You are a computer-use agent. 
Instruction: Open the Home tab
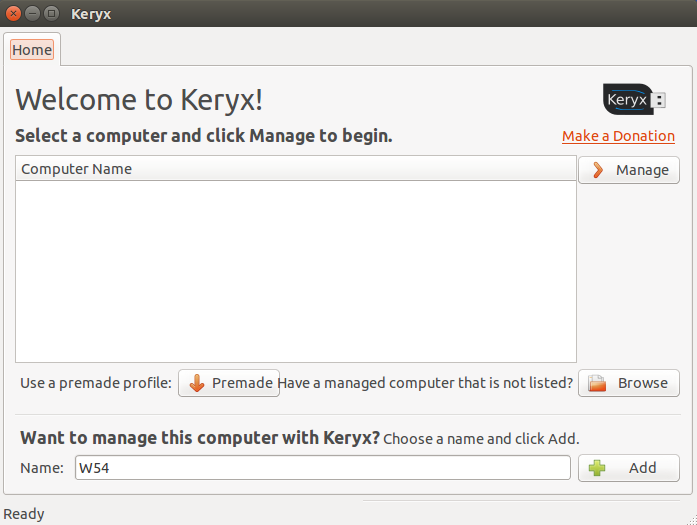coord(32,50)
